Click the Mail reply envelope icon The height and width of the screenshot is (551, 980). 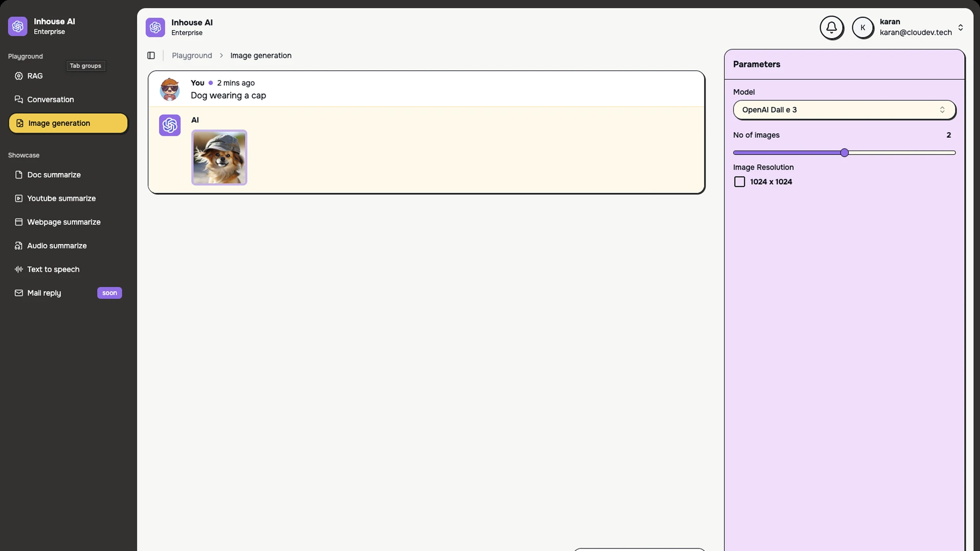(x=19, y=293)
